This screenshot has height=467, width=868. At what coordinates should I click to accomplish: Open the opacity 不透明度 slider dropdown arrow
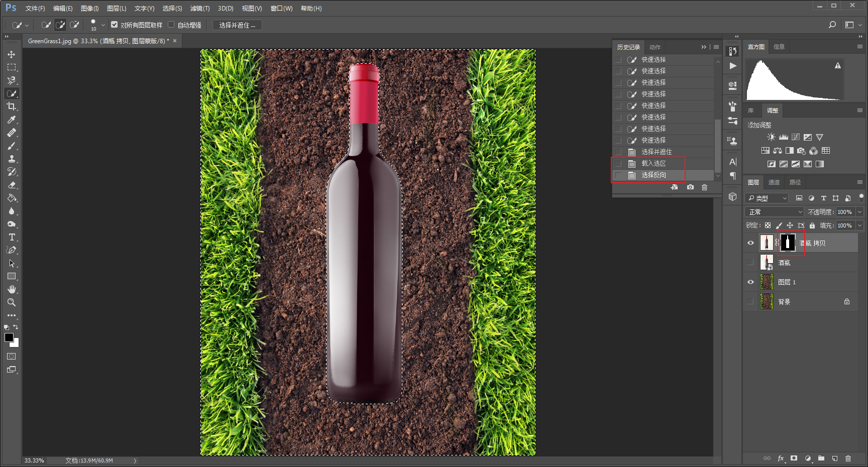pos(859,212)
